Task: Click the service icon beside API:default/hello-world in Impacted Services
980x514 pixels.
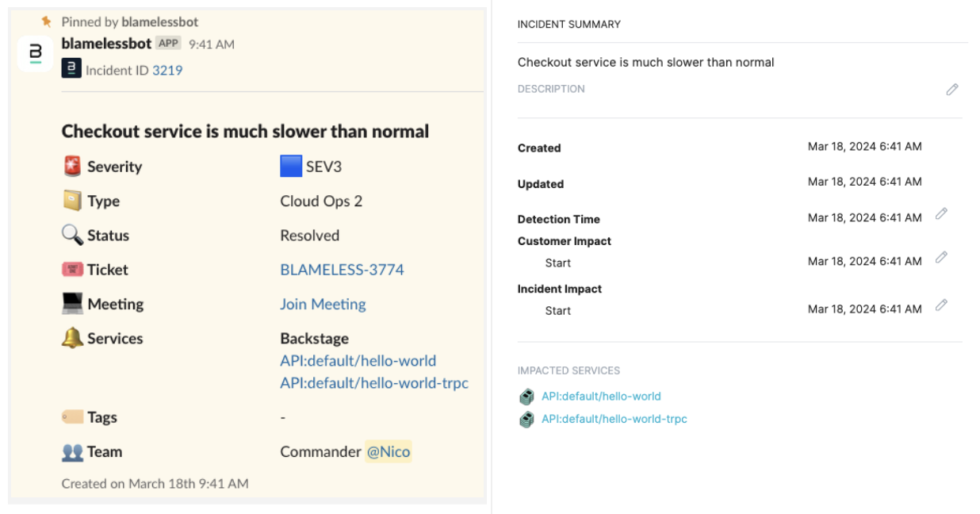Action: pyautogui.click(x=526, y=397)
